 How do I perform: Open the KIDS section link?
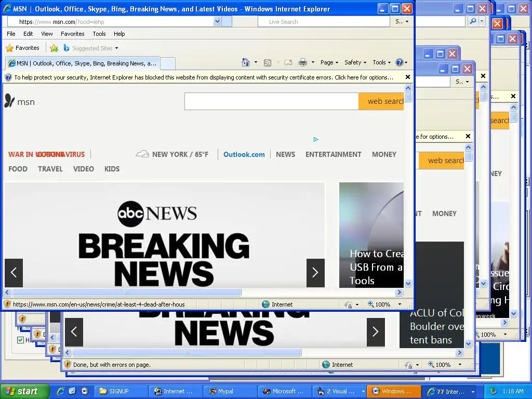(112, 169)
